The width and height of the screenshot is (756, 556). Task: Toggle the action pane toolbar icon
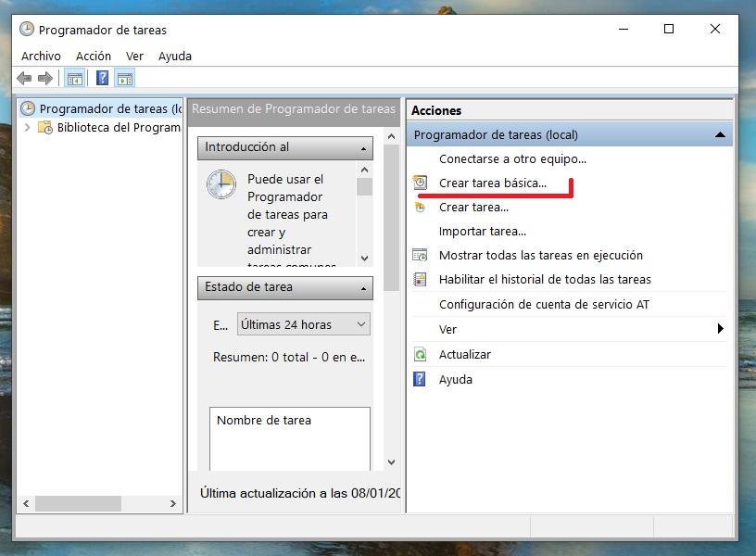click(124, 79)
